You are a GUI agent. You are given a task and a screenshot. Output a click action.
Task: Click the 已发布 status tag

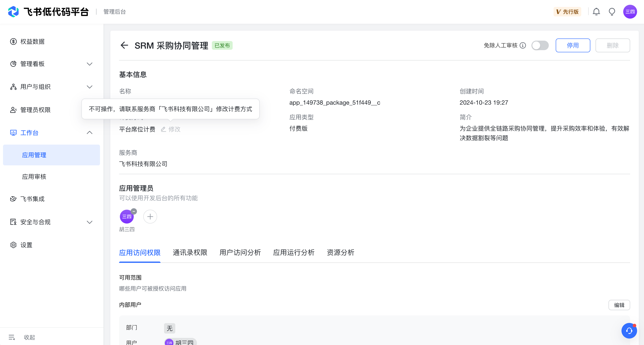click(222, 45)
